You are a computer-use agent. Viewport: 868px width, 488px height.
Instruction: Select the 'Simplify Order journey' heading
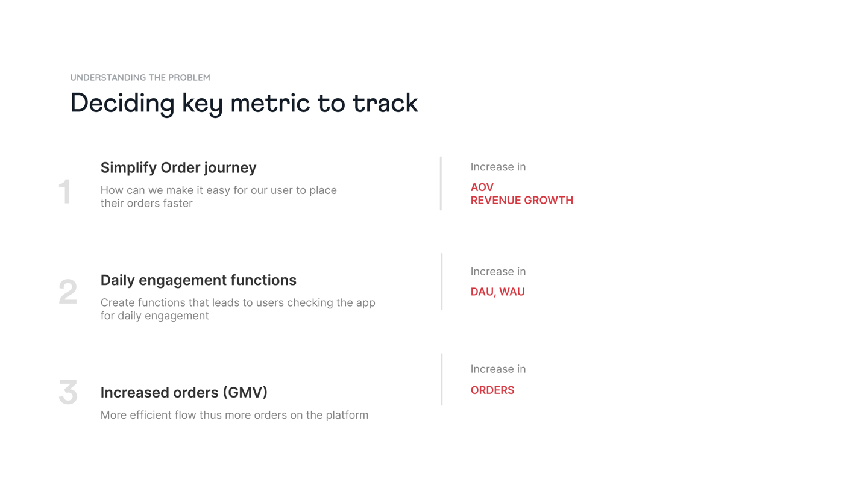pyautogui.click(x=178, y=167)
